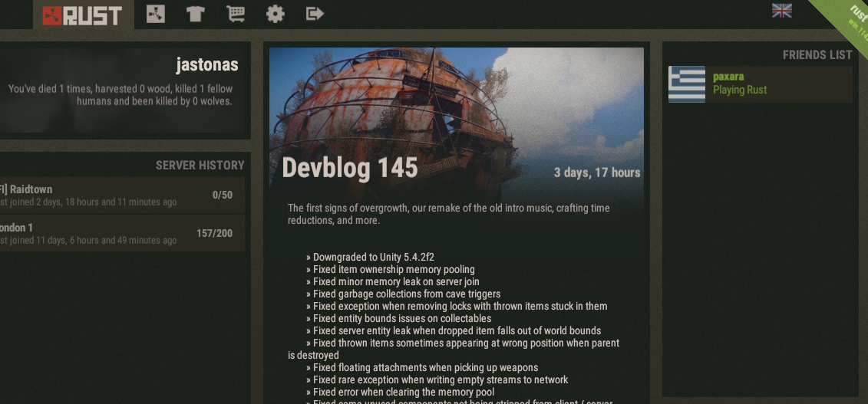
Task: Open friend paxara in friends list
Action: click(x=761, y=84)
